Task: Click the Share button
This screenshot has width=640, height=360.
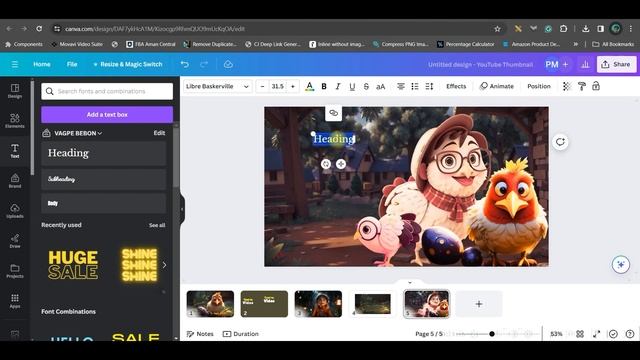Action: [x=616, y=64]
